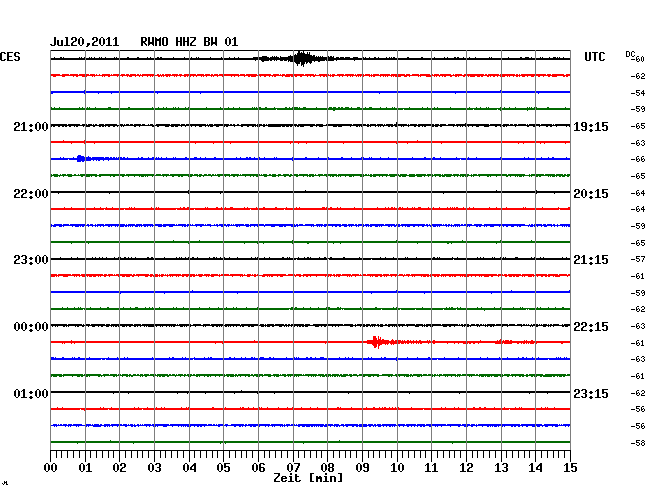Click the 22:15 UTC time label

click(591, 327)
